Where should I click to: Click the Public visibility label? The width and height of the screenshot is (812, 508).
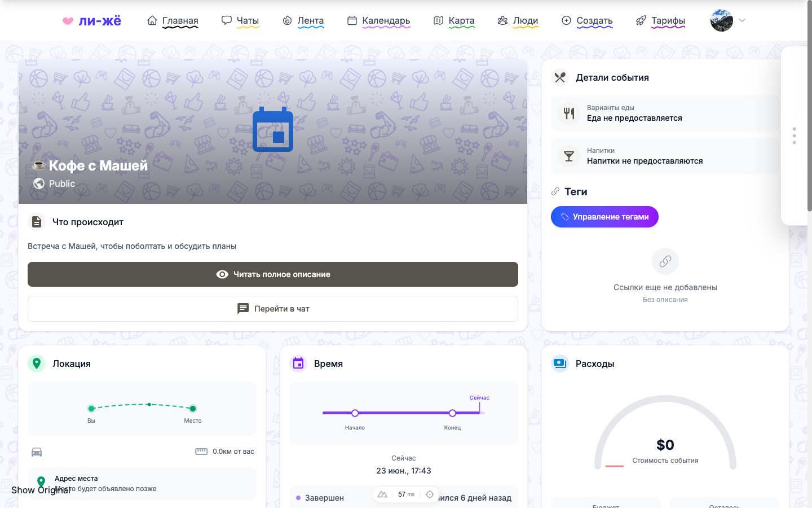coord(62,183)
